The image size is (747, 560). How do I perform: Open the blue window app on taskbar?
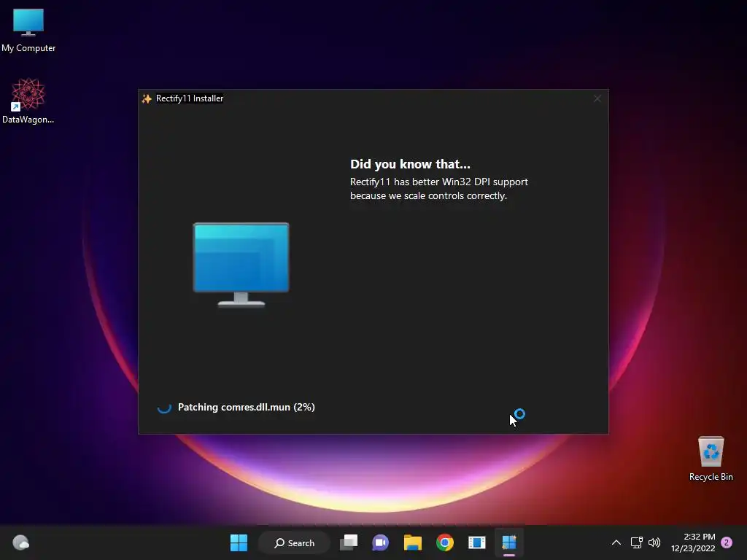point(477,542)
